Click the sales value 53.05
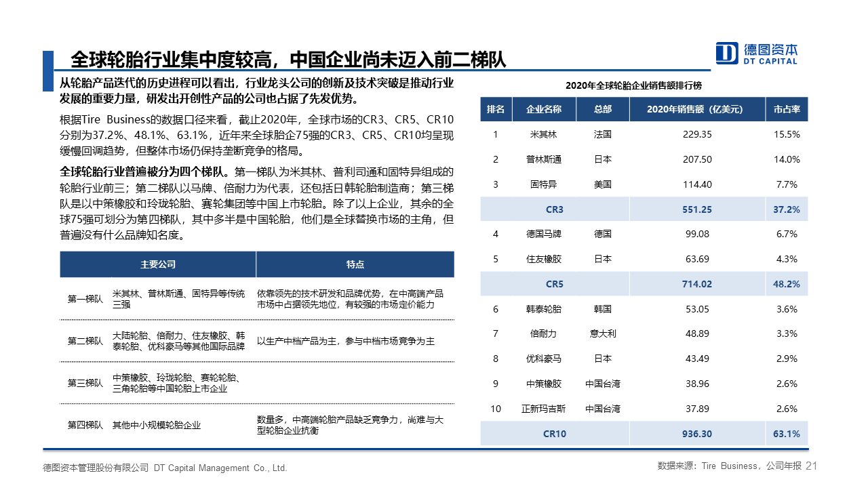The height and width of the screenshot is (488, 868). tap(698, 309)
